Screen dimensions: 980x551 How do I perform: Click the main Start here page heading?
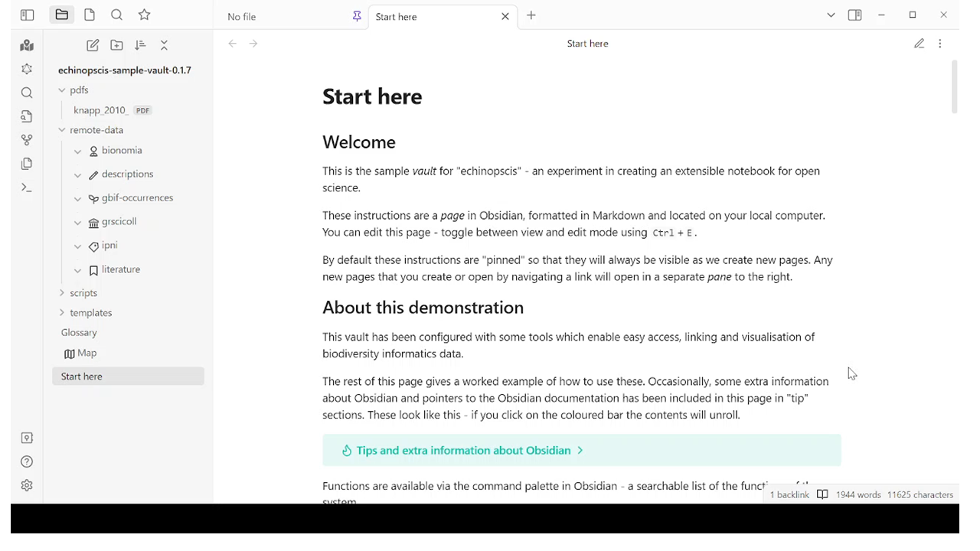pyautogui.click(x=372, y=96)
